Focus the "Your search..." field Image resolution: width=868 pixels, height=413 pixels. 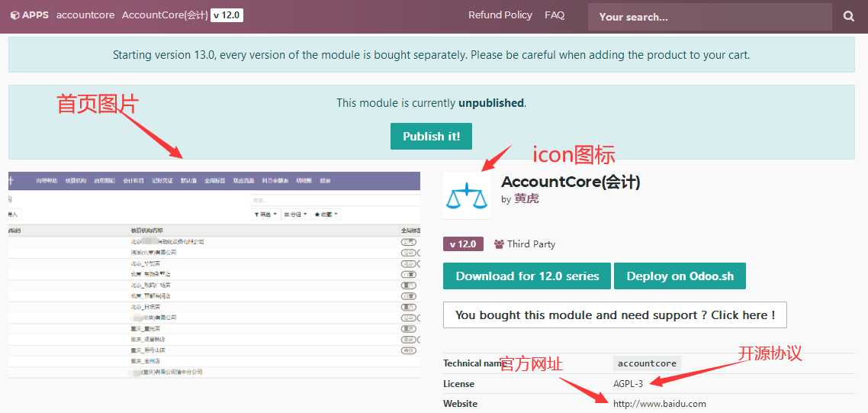[x=709, y=17]
